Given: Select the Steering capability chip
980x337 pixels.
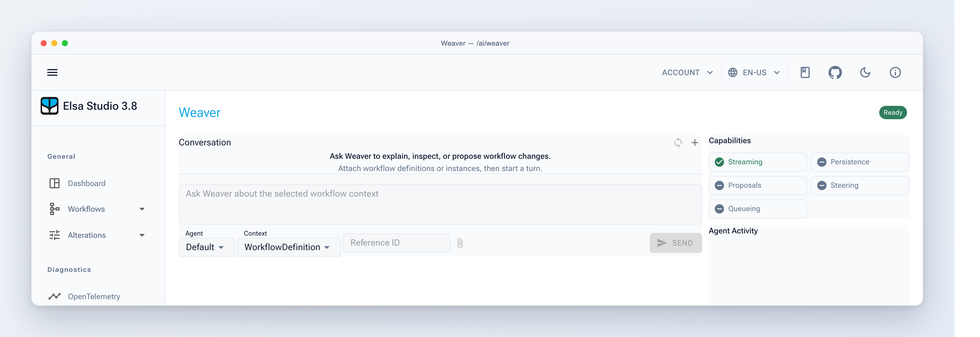Looking at the screenshot, I should click(x=860, y=185).
